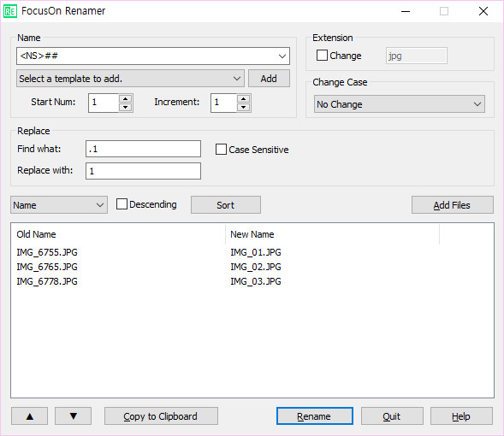Image resolution: width=504 pixels, height=436 pixels.
Task: Toggle the Case Sensitive checkbox
Action: 221,150
